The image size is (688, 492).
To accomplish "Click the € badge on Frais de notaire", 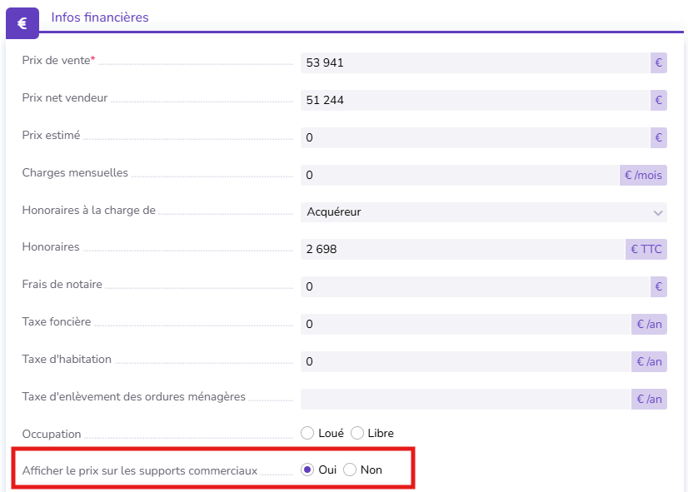I will [658, 287].
